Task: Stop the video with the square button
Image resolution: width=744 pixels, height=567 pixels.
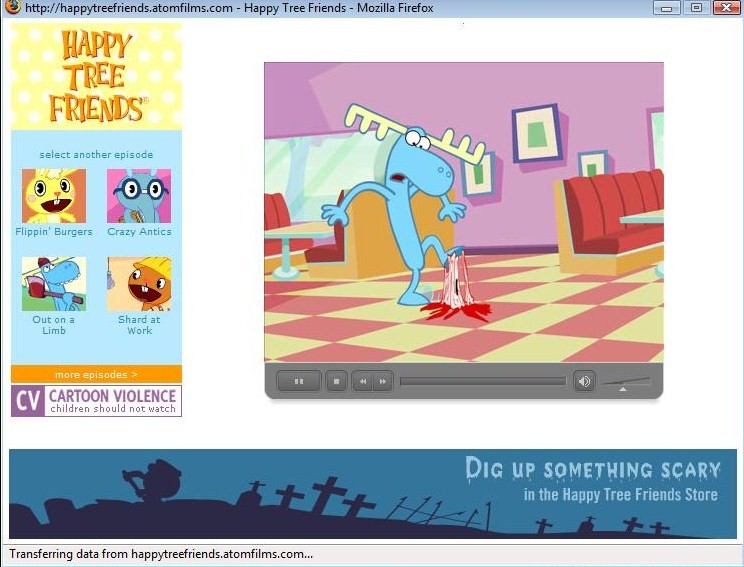Action: click(336, 381)
